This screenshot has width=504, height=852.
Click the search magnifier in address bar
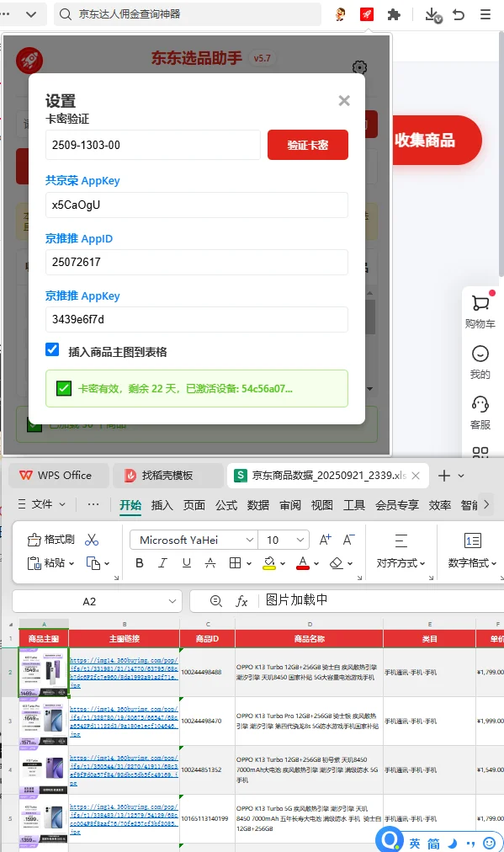[x=66, y=14]
